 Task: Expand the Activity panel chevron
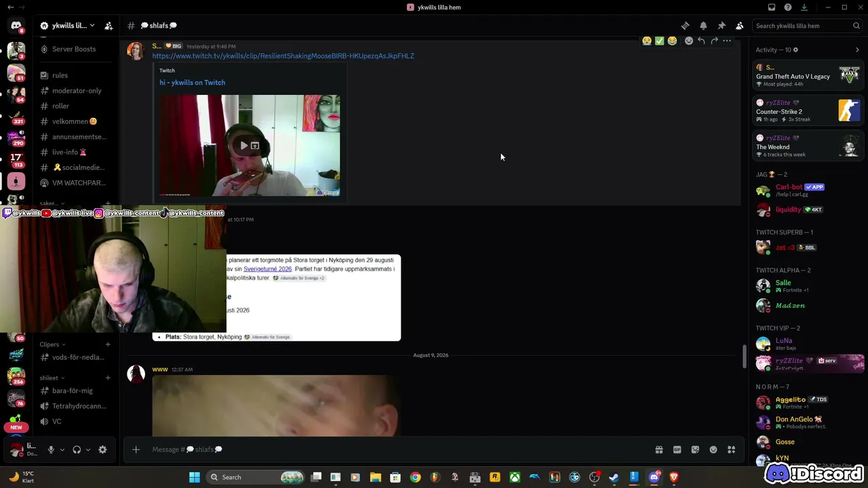(857, 49)
